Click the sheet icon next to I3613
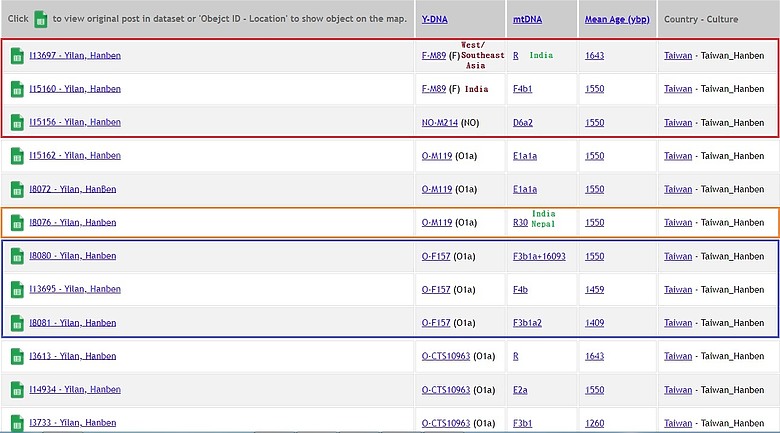The image size is (780, 433). pos(17,356)
